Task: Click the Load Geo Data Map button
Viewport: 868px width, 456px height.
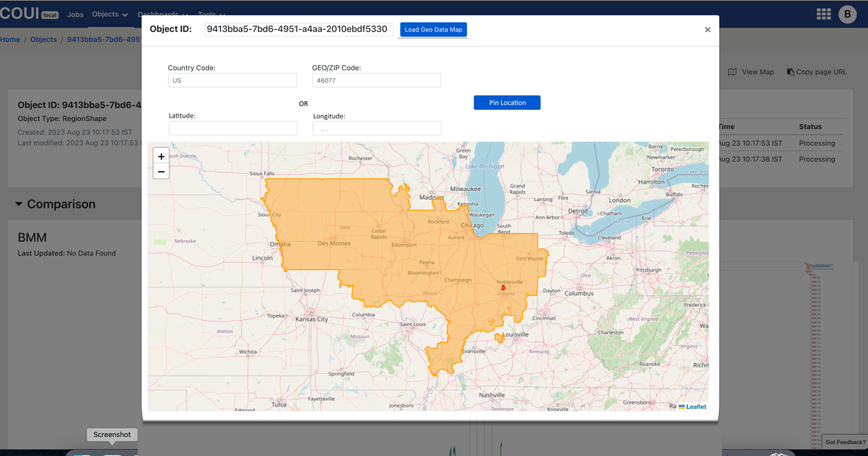Action: pyautogui.click(x=433, y=29)
